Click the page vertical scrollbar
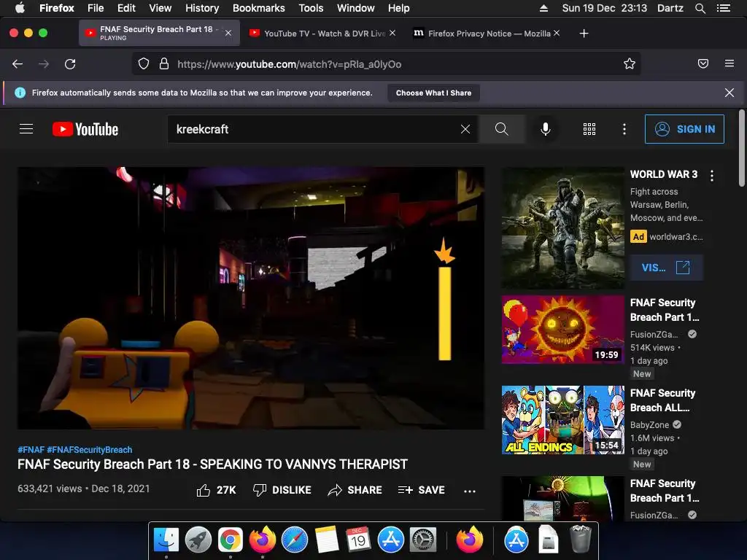Image resolution: width=747 pixels, height=560 pixels. point(741,149)
